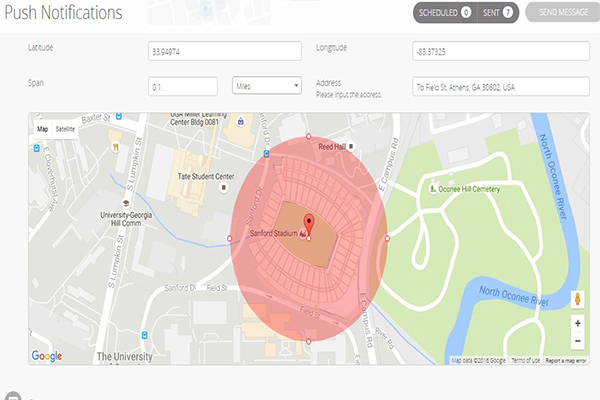Click the Push Notifications heading
This screenshot has height=400, width=600.
63,13
